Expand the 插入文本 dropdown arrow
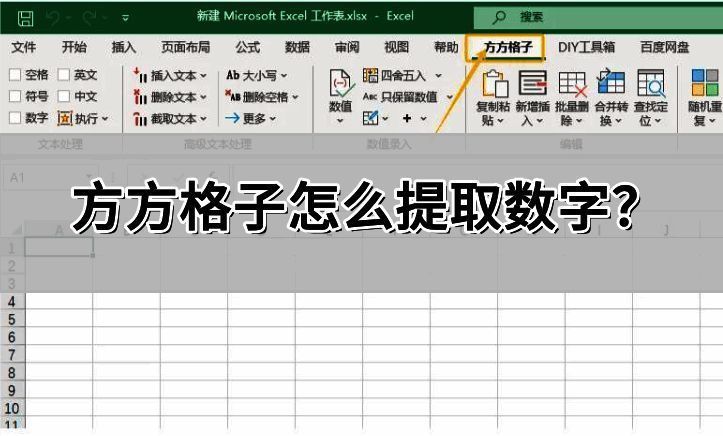This screenshot has height=436, width=723. (x=203, y=76)
